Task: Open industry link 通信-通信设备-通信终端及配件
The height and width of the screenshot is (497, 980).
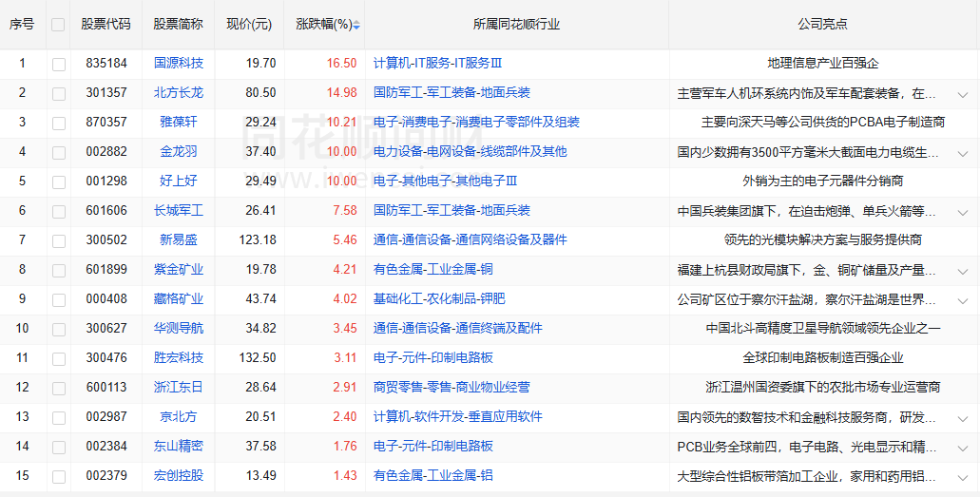Action: (x=457, y=328)
